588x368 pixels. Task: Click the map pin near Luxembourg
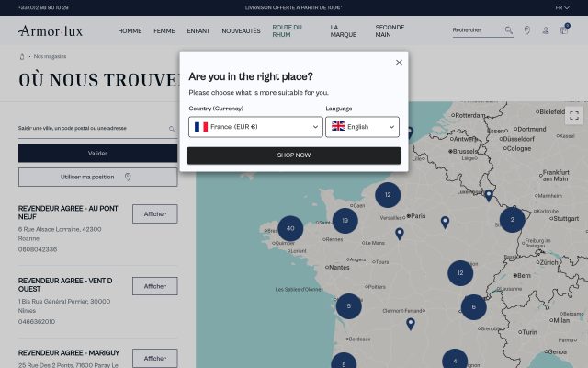[488, 195]
